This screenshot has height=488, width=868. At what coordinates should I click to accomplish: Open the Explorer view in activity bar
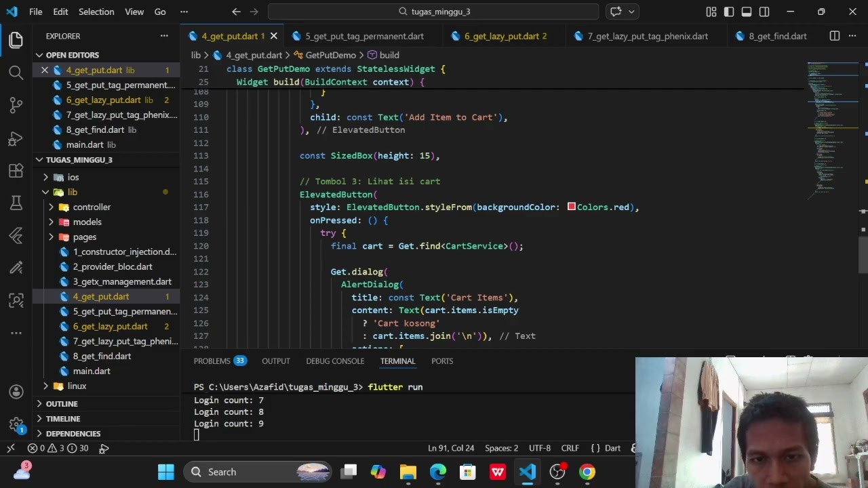(x=16, y=39)
